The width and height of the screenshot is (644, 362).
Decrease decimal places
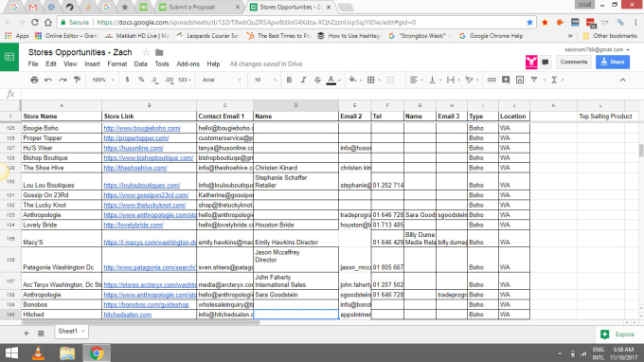tap(154, 80)
